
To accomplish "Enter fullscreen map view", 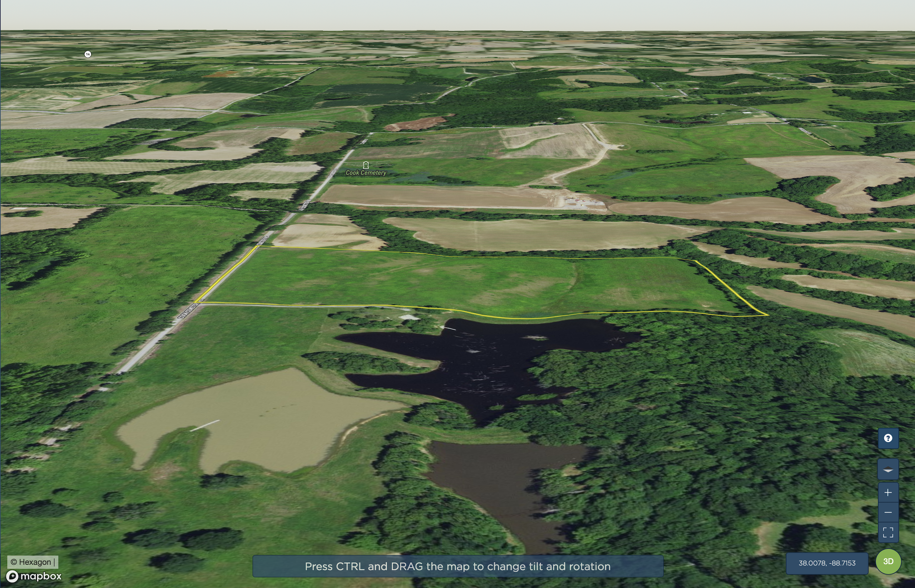I will [888, 532].
